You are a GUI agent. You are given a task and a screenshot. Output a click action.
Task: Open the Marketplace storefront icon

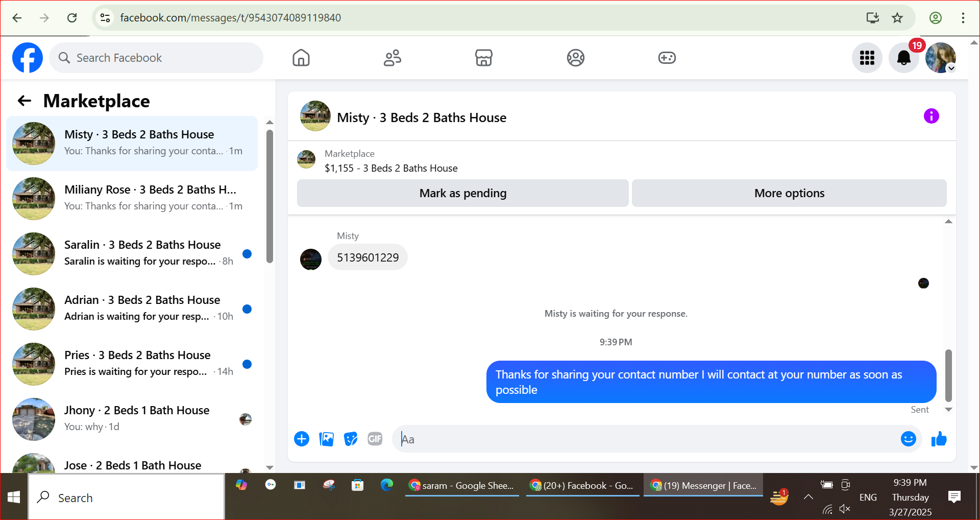click(x=484, y=58)
